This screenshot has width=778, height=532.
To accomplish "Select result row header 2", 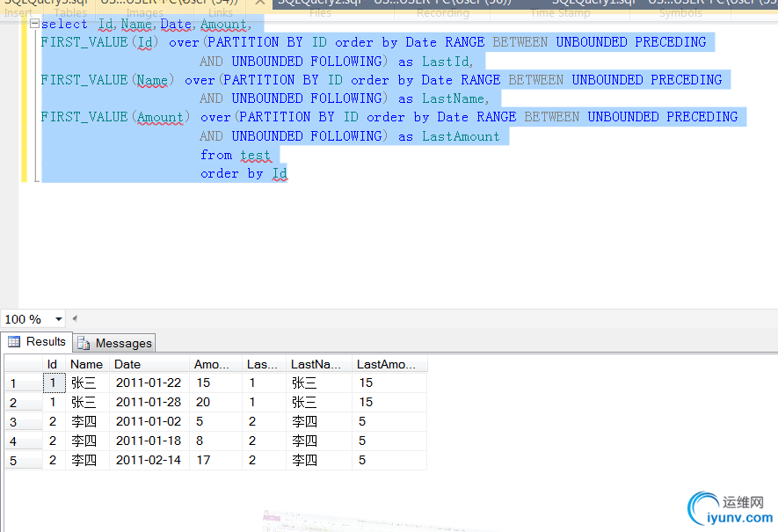I will (24, 403).
